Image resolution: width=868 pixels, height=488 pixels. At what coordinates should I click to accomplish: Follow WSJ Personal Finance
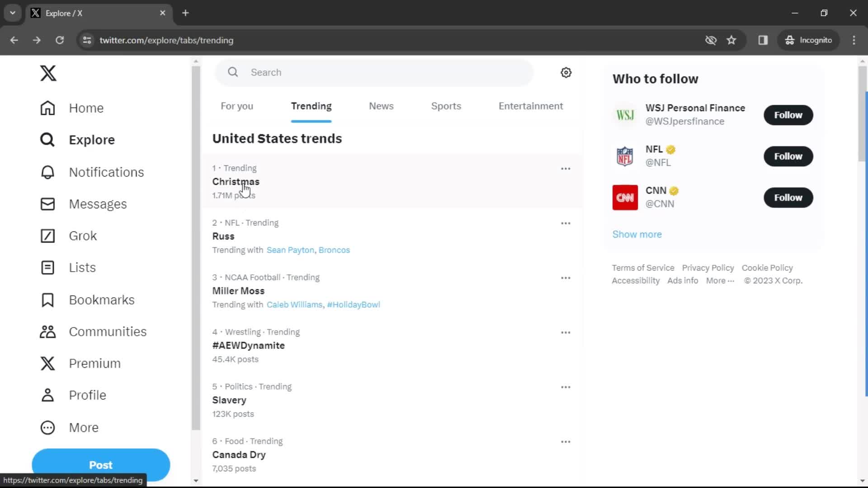tap(788, 115)
